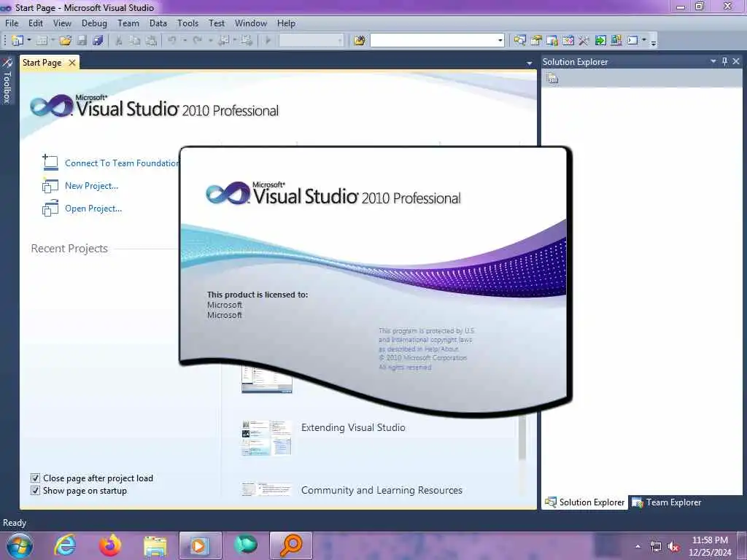Click the Open File folder icon

pyautogui.click(x=65, y=41)
